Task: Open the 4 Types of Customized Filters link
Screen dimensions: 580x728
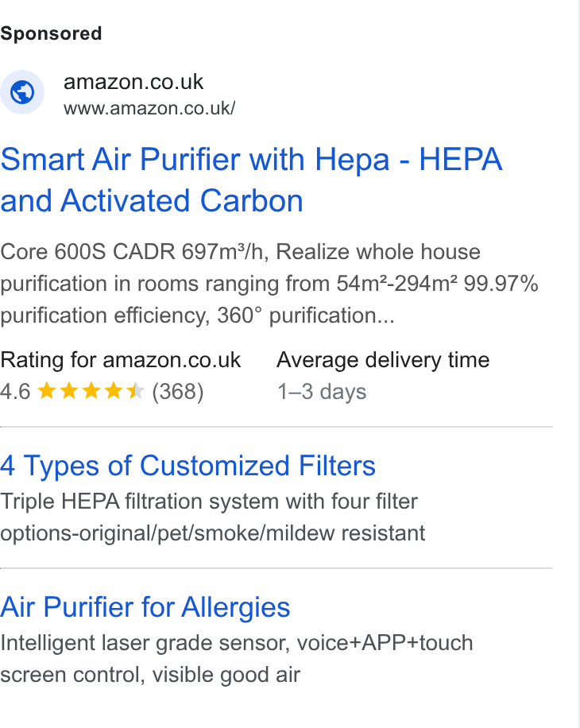Action: 188,466
